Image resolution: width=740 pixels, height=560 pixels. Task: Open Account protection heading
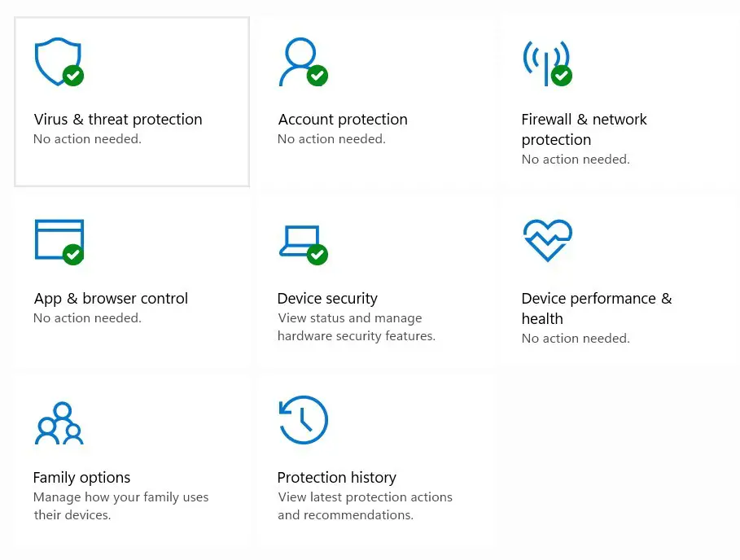(x=343, y=120)
